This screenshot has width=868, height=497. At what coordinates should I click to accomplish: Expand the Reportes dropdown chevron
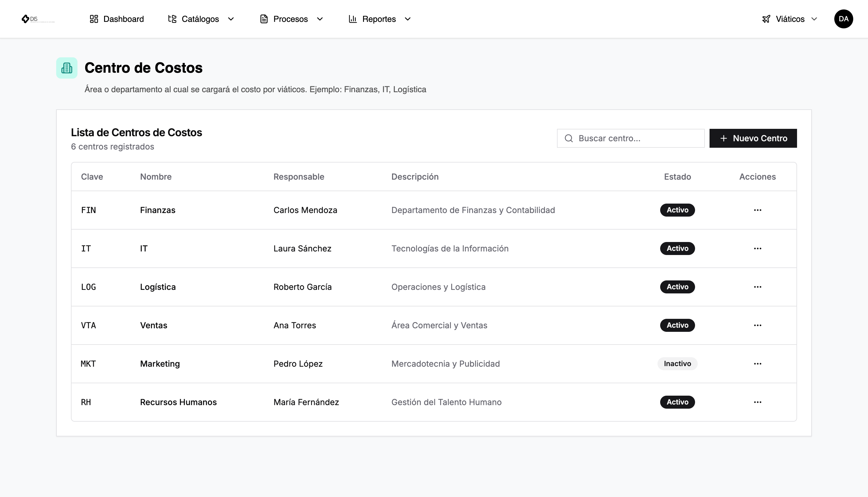tap(408, 19)
